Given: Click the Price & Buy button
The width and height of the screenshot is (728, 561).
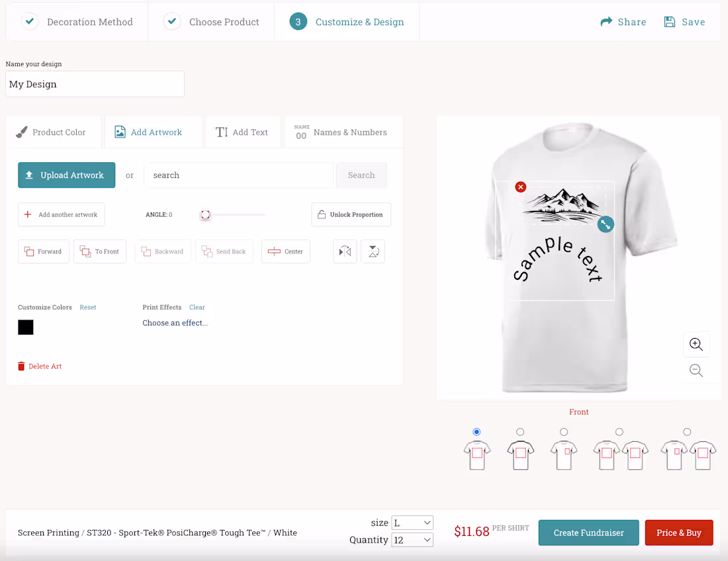Looking at the screenshot, I should click(x=679, y=533).
